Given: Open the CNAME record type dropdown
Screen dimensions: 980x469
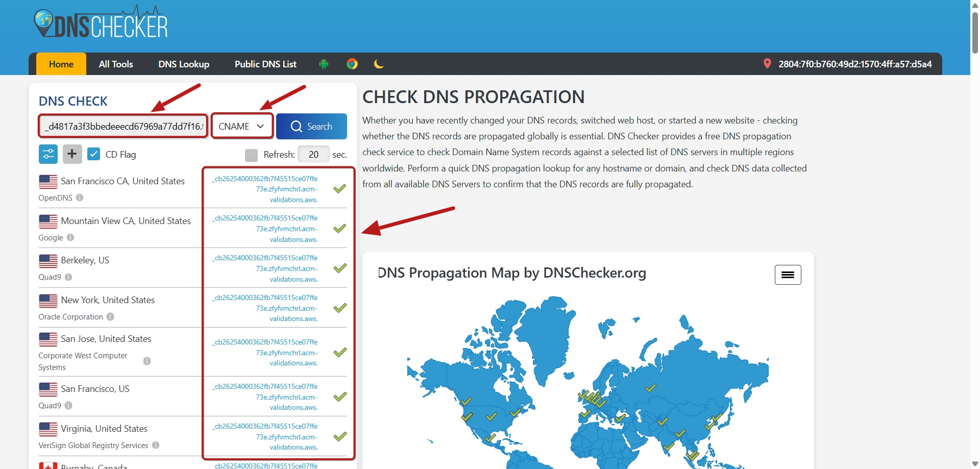Looking at the screenshot, I should [242, 126].
